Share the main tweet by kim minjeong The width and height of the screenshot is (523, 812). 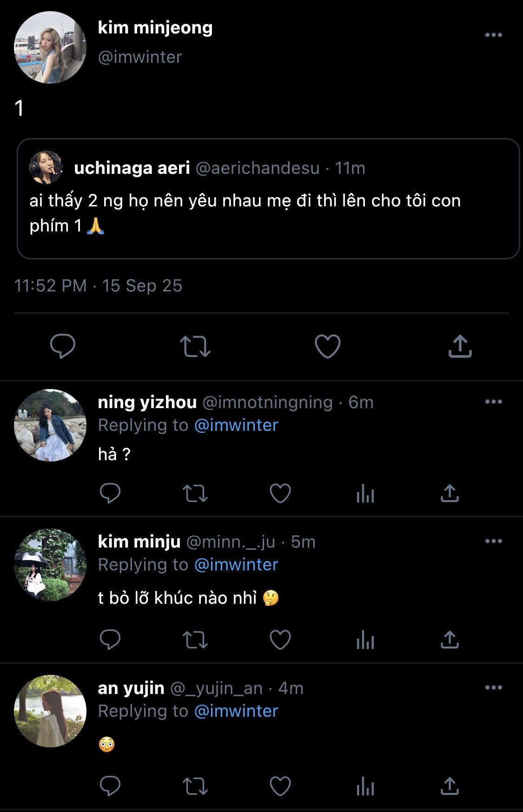pyautogui.click(x=460, y=346)
